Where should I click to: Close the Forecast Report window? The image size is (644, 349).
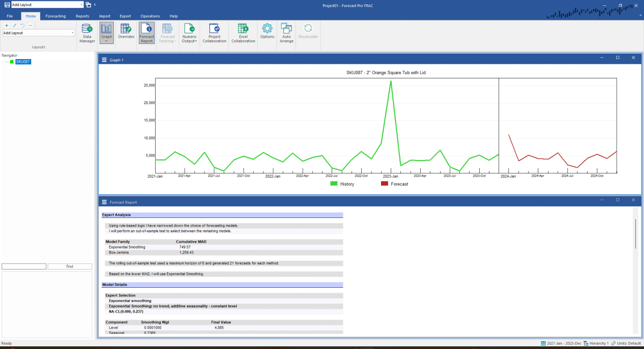pos(633,200)
